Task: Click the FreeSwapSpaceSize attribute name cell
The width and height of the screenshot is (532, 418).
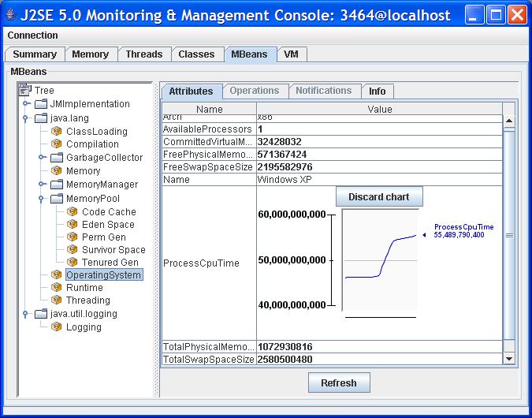Action: tap(210, 167)
